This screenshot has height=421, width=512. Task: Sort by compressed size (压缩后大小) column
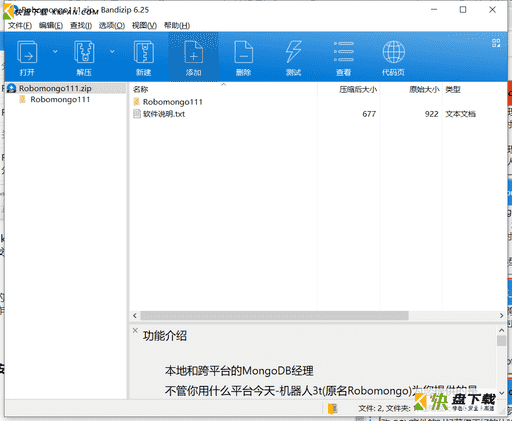click(358, 89)
